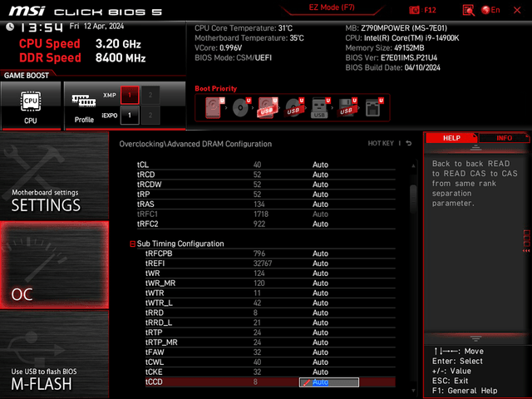Select the tRFC2 Auto setting

point(320,224)
